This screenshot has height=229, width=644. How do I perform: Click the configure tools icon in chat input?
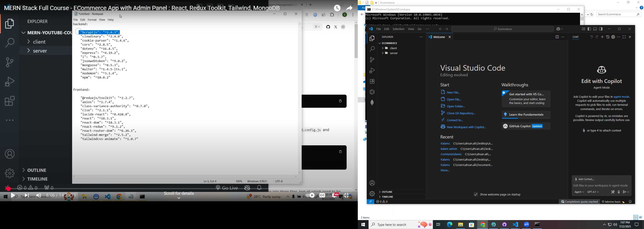point(613,192)
